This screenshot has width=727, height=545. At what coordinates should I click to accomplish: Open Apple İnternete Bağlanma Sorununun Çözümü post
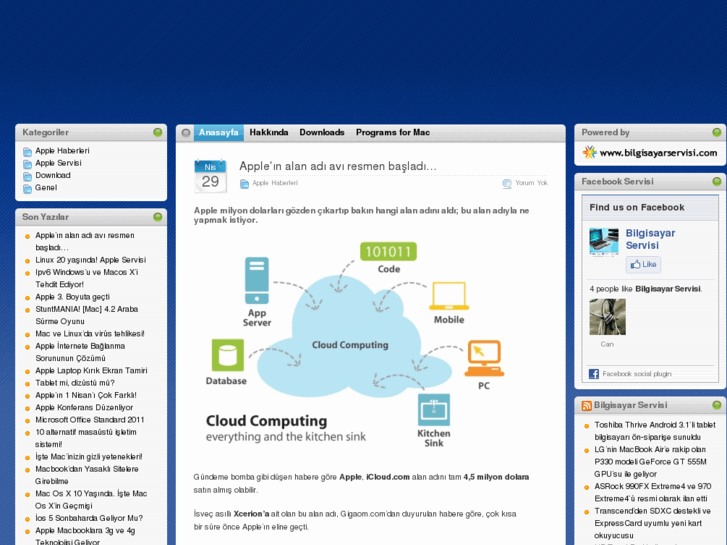(x=80, y=352)
